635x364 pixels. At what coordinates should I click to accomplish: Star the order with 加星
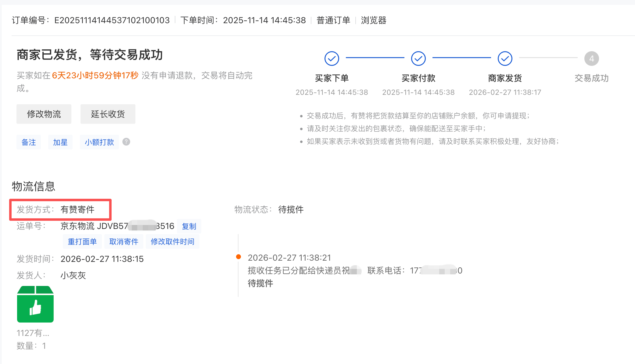[60, 142]
